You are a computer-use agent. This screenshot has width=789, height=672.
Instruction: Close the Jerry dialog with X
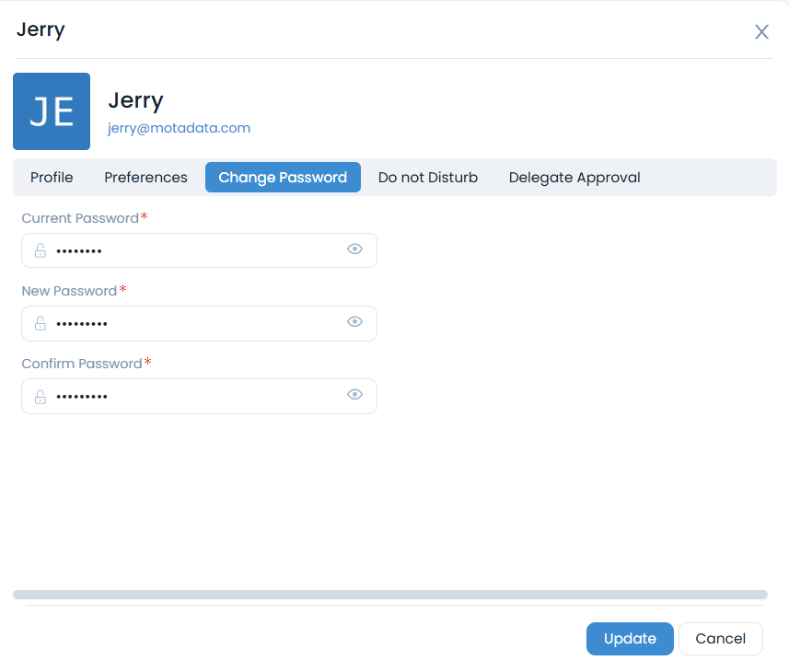coord(761,32)
